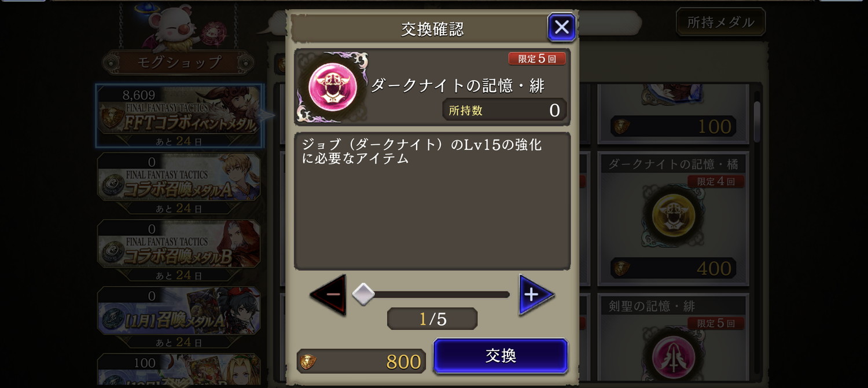The image size is (868, 388).
Task: Click the medal icon beside the 800 cost
Action: [307, 362]
